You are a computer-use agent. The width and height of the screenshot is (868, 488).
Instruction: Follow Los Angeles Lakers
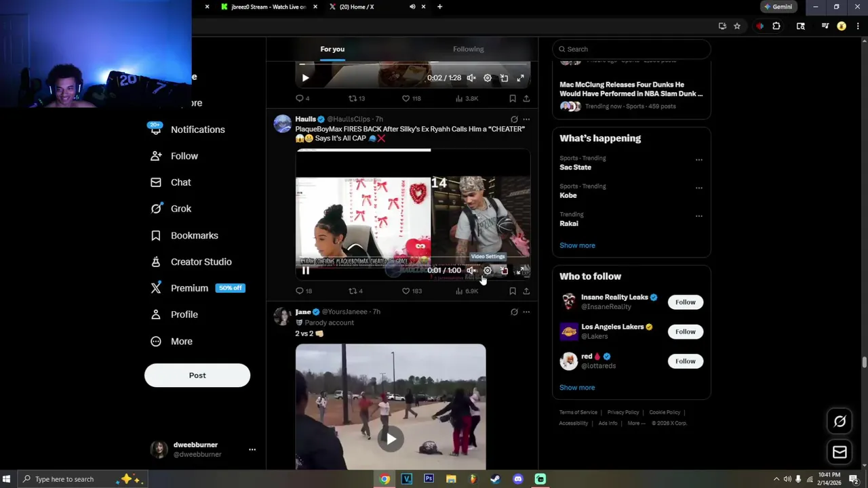(686, 331)
